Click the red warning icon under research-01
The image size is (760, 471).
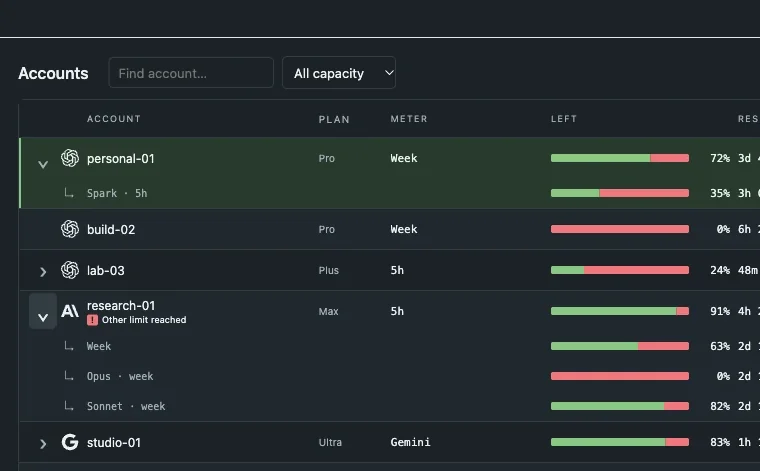pos(92,320)
